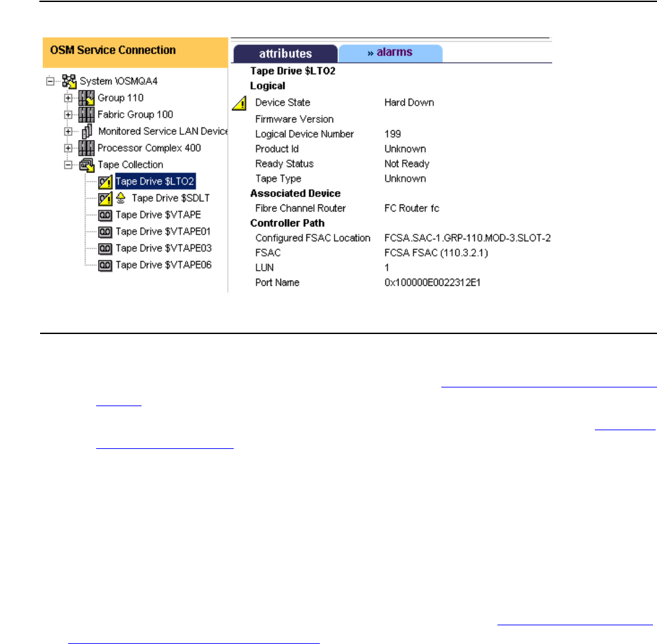
Task: Click the Monitored Service LAN Devices icon
Action: (x=87, y=131)
